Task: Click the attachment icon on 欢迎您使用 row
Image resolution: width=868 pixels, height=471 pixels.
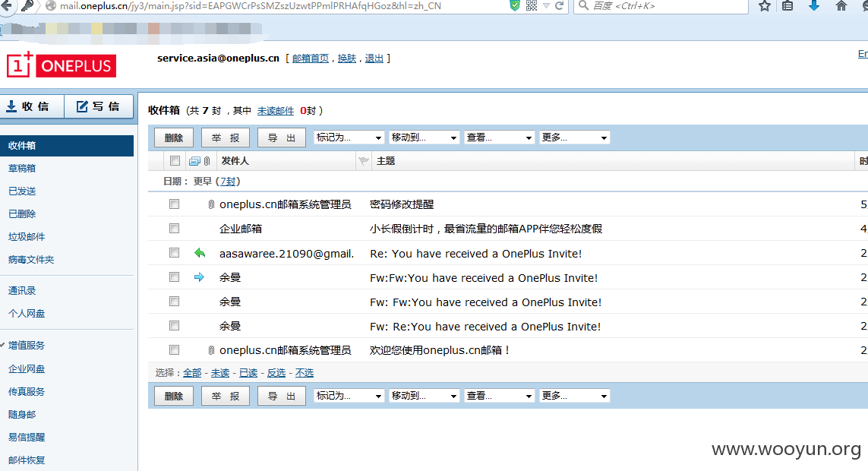Action: coord(211,350)
